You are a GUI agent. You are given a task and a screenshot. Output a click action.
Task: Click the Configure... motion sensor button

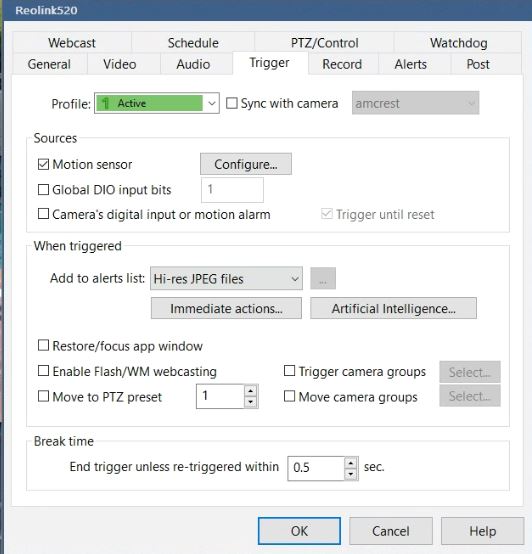click(x=246, y=164)
